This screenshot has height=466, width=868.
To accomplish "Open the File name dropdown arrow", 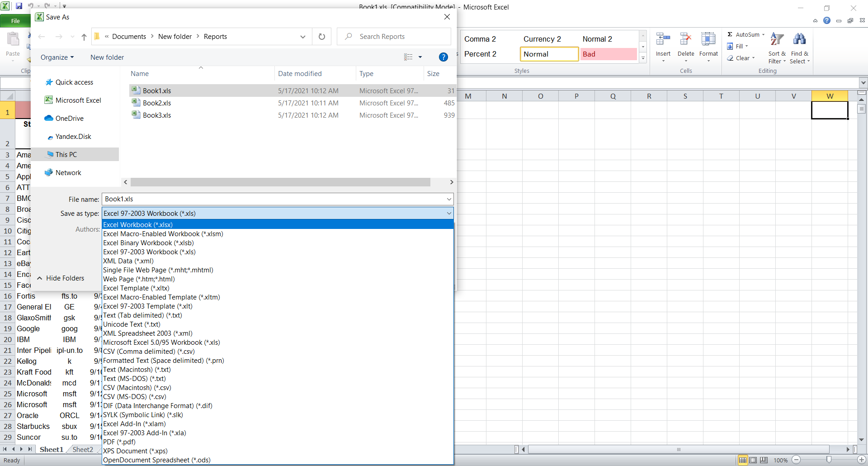I will click(x=448, y=199).
